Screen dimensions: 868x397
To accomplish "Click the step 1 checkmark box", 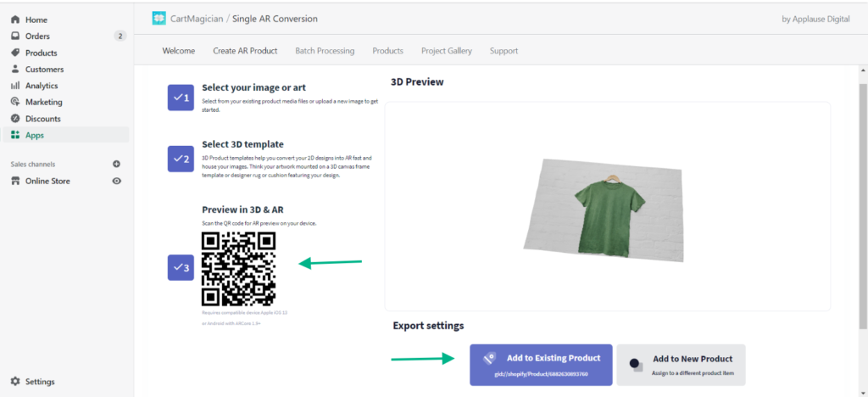I will 181,98.
